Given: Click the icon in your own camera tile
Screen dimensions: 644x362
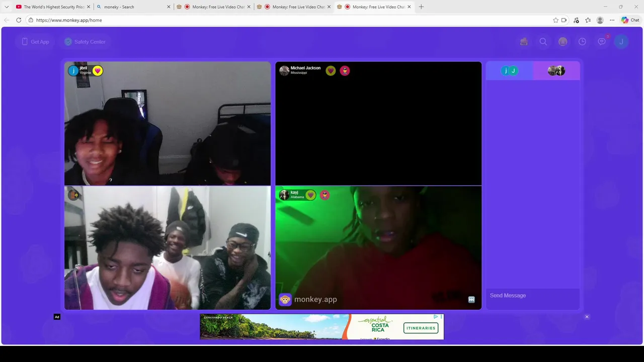Looking at the screenshot, I should click(73, 195).
